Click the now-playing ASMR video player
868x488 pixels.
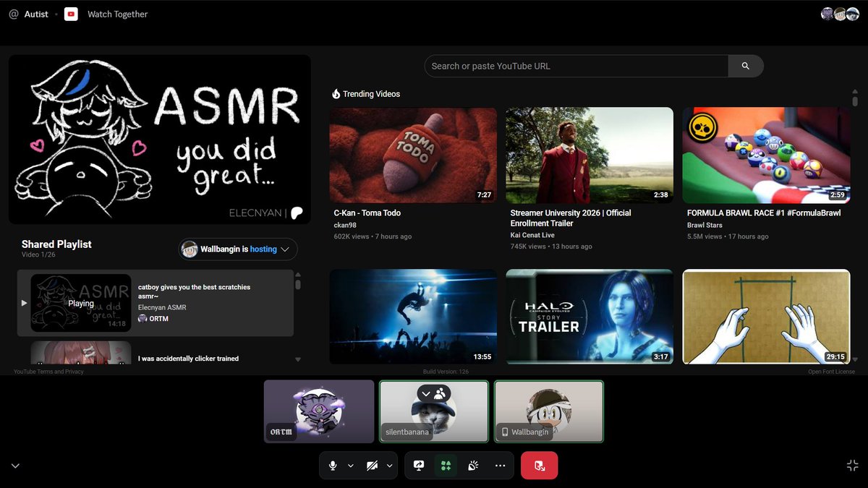point(160,140)
